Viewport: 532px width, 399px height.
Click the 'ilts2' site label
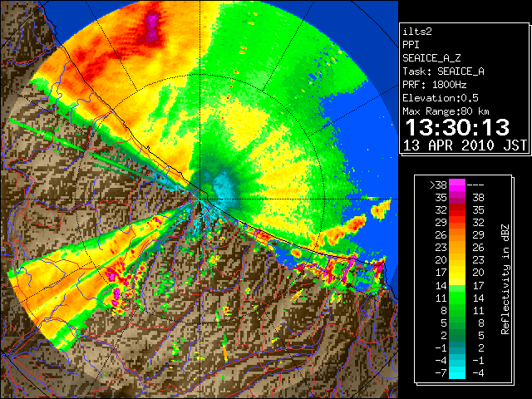(417, 32)
